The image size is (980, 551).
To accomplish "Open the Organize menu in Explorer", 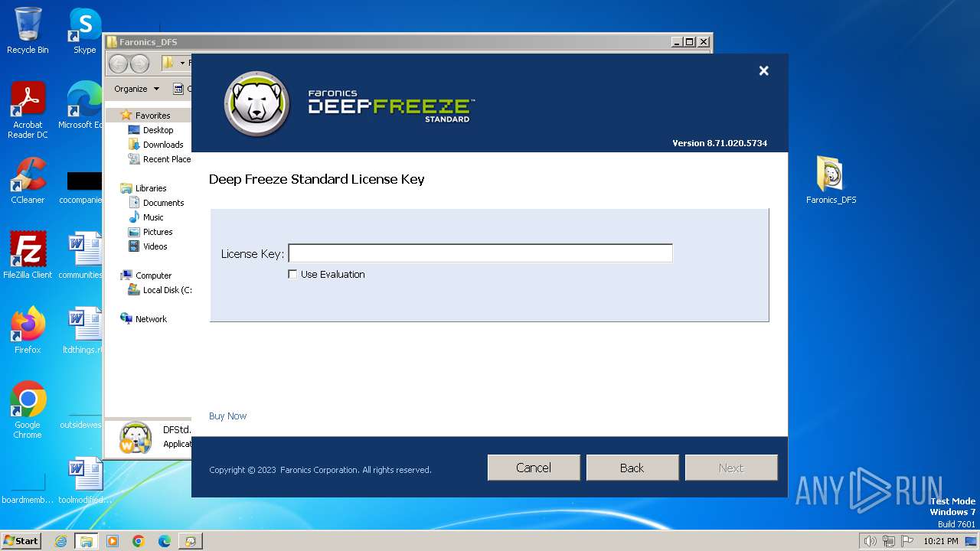I will [136, 89].
